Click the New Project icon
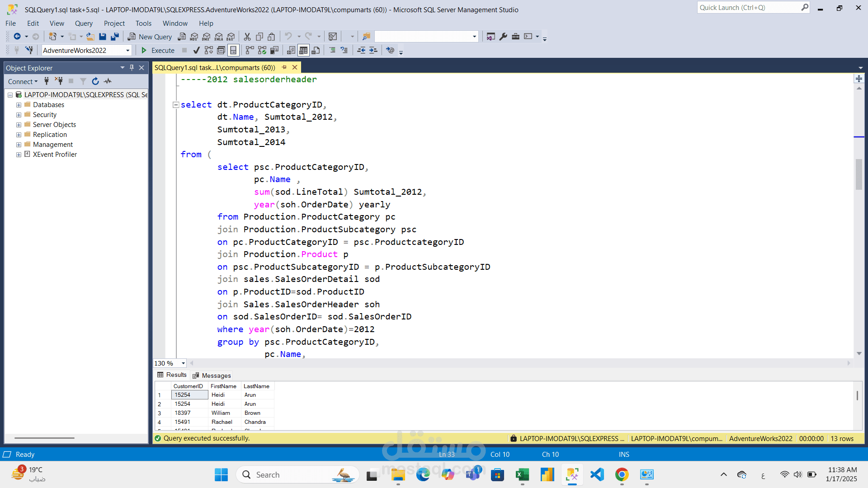Screen dimensions: 868x488 coord(53,37)
